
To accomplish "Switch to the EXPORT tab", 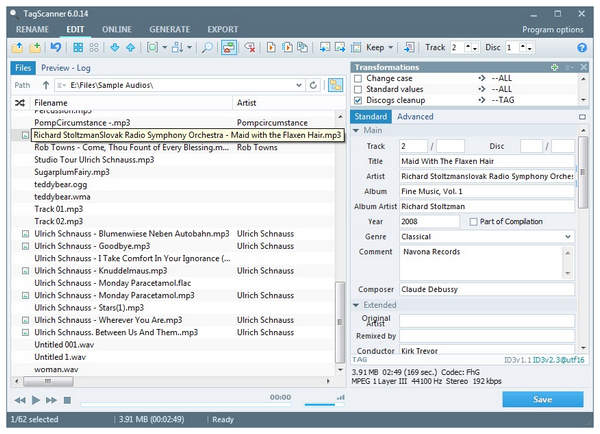I will click(x=223, y=29).
